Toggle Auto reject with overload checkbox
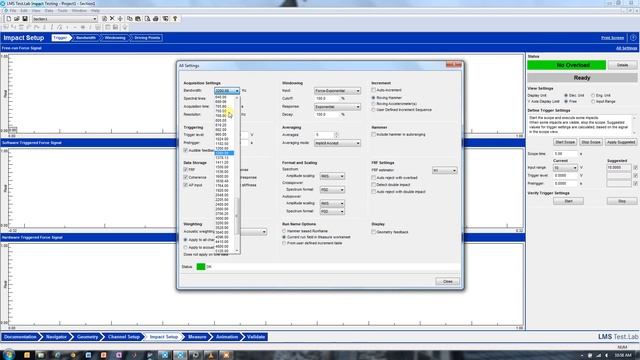640x360 pixels. pos(373,178)
